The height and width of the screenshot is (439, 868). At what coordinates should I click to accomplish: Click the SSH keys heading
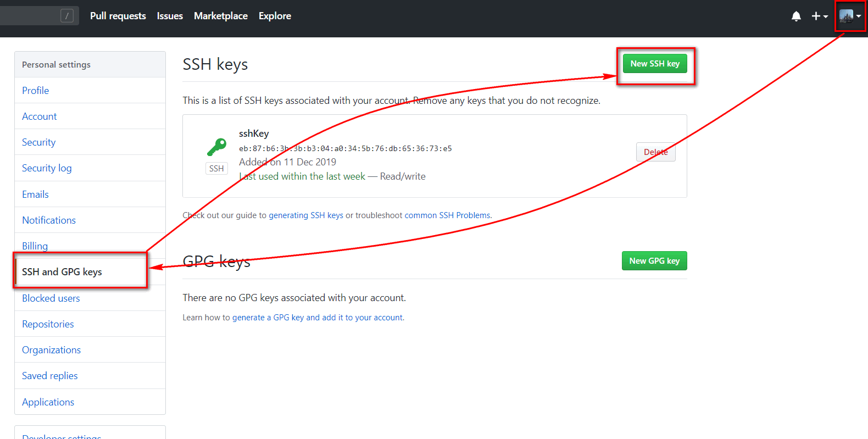(x=215, y=64)
